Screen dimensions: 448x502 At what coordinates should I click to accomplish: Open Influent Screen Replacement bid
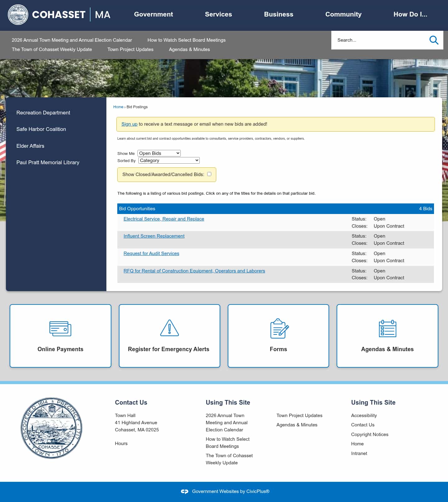(154, 236)
